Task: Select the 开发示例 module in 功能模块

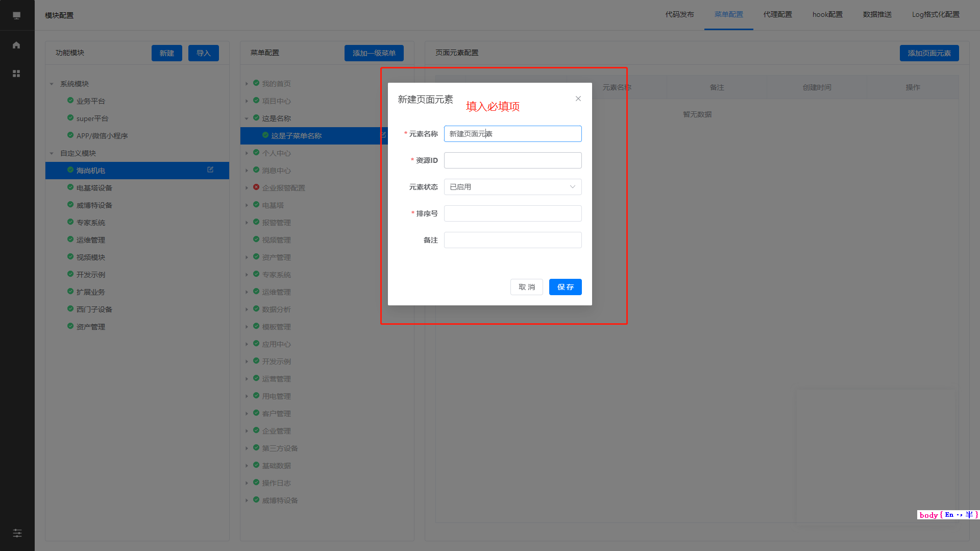Action: click(91, 275)
